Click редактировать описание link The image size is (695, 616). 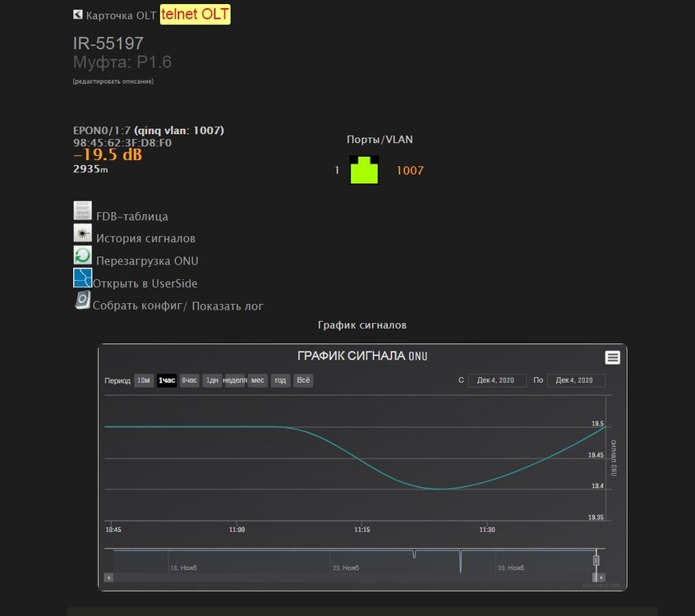113,81
